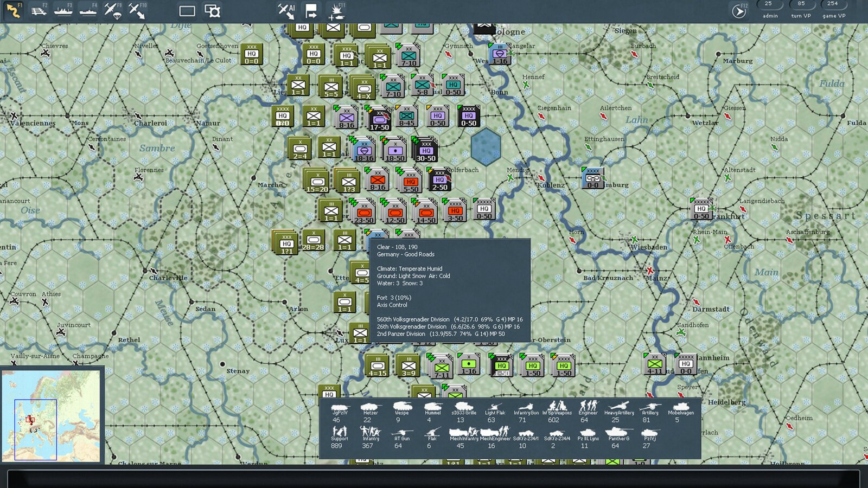
Task: Click the flag with arrow icon
Action: coord(311,11)
